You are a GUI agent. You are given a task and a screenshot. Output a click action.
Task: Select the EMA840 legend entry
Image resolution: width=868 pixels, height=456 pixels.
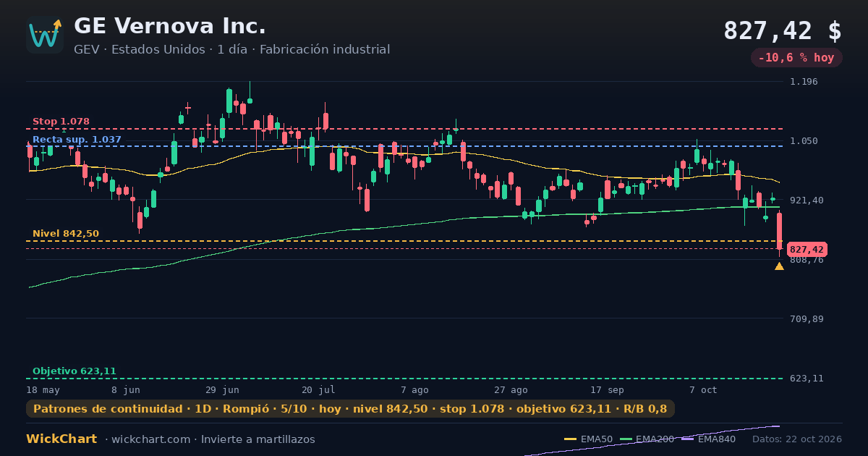(x=708, y=439)
